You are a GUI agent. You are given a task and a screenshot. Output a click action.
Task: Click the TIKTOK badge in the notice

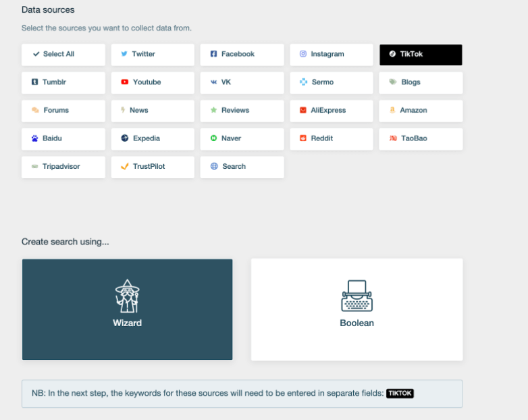[x=400, y=393]
